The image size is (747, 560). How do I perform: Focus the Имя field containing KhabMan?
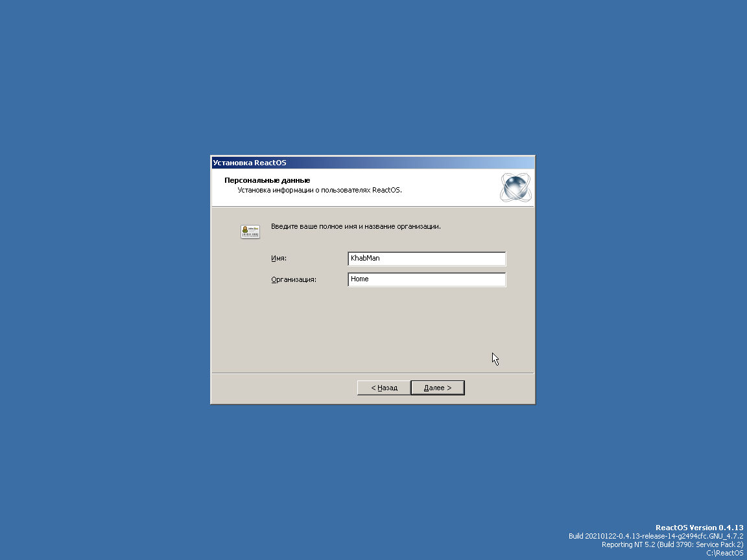(x=427, y=259)
